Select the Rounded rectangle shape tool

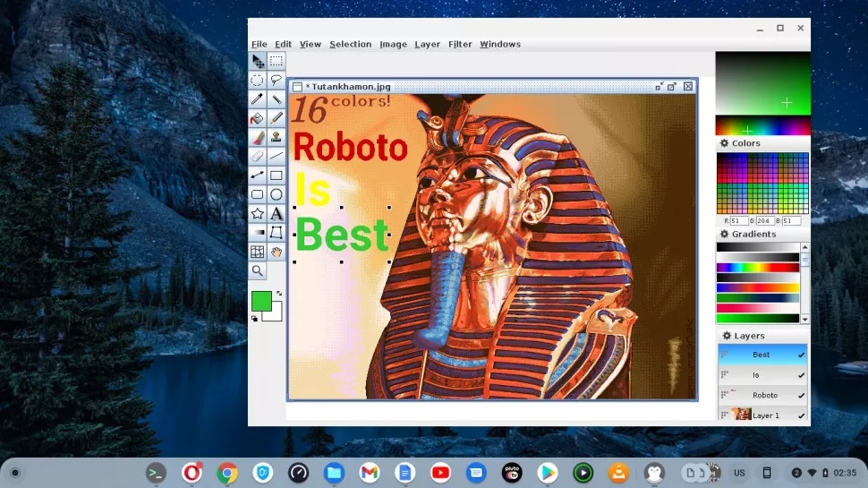point(258,194)
